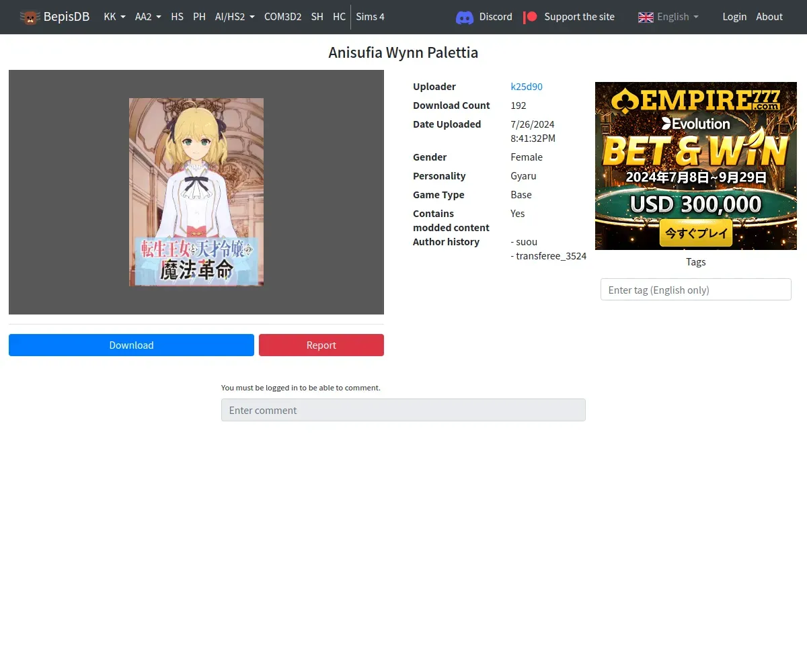Open the English language dropdown
This screenshot has height=672, width=807.
tap(668, 17)
